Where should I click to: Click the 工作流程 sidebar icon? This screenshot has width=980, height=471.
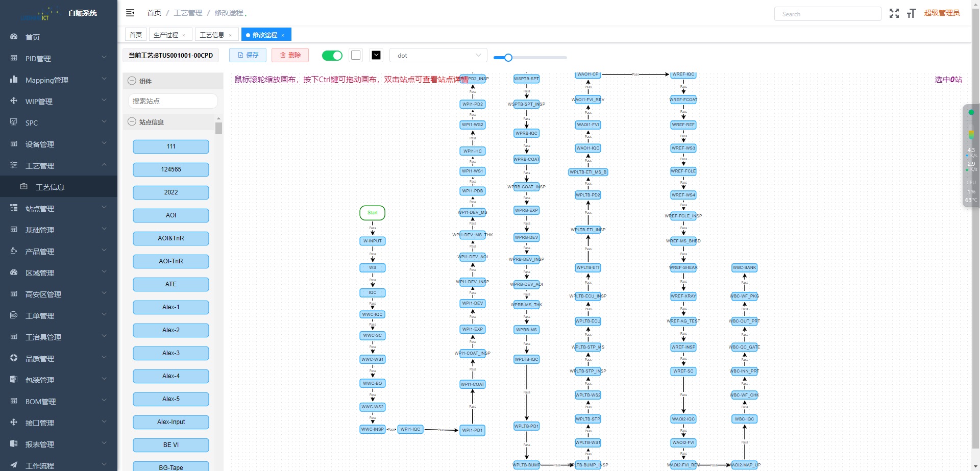pyautogui.click(x=14, y=465)
